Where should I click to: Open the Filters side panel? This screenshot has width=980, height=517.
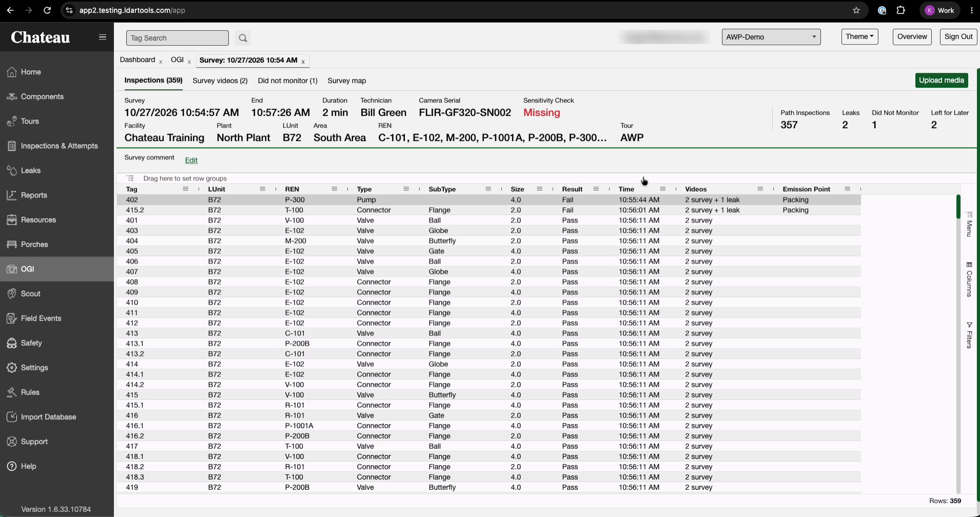coord(969,335)
